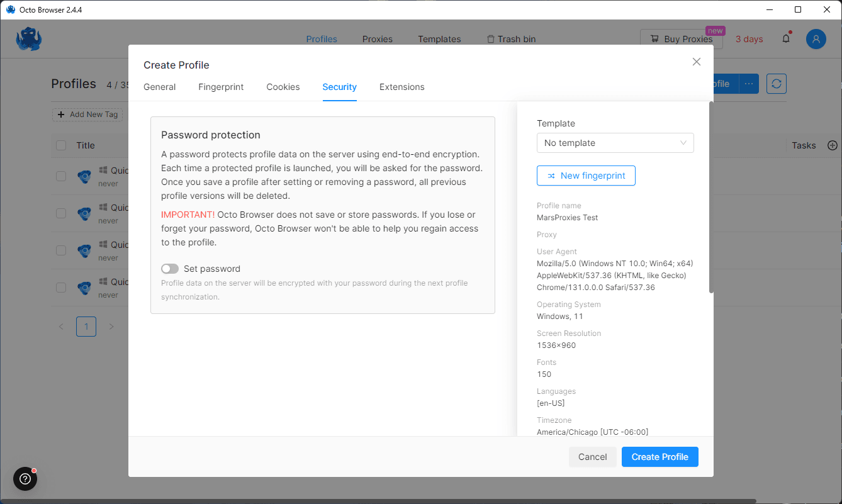The image size is (842, 504).
Task: Click the Password protection heading
Action: click(x=211, y=135)
